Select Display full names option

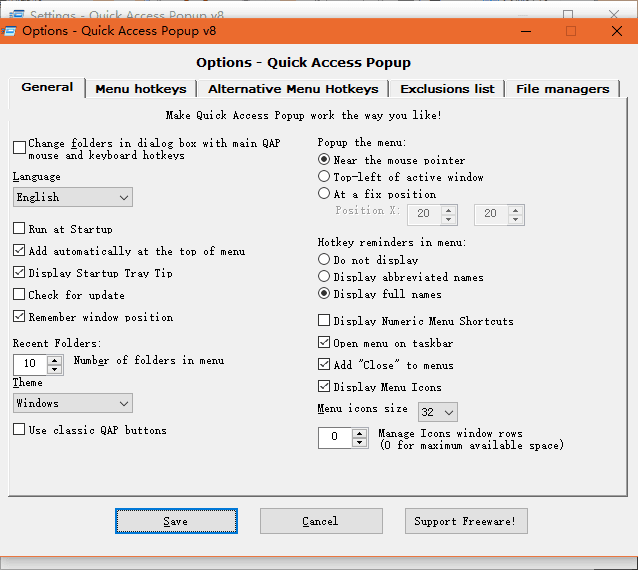tap(324, 293)
